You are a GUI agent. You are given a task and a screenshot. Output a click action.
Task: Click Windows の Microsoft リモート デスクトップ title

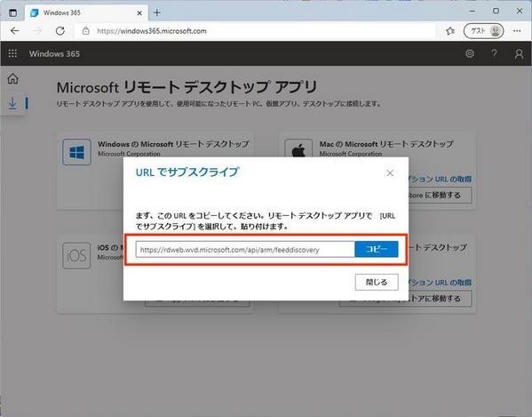click(x=173, y=144)
